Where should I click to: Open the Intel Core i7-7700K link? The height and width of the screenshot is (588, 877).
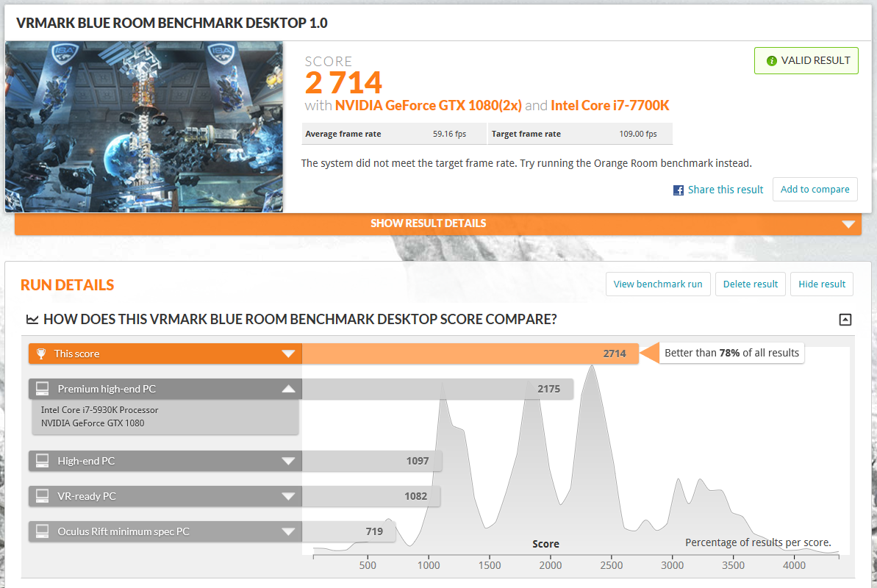click(x=609, y=105)
